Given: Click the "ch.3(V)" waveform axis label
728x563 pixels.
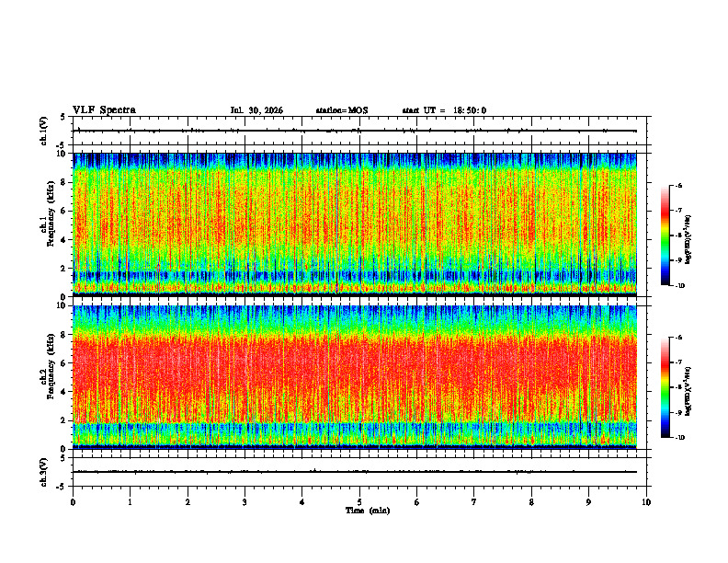Looking at the screenshot, I should tap(44, 472).
